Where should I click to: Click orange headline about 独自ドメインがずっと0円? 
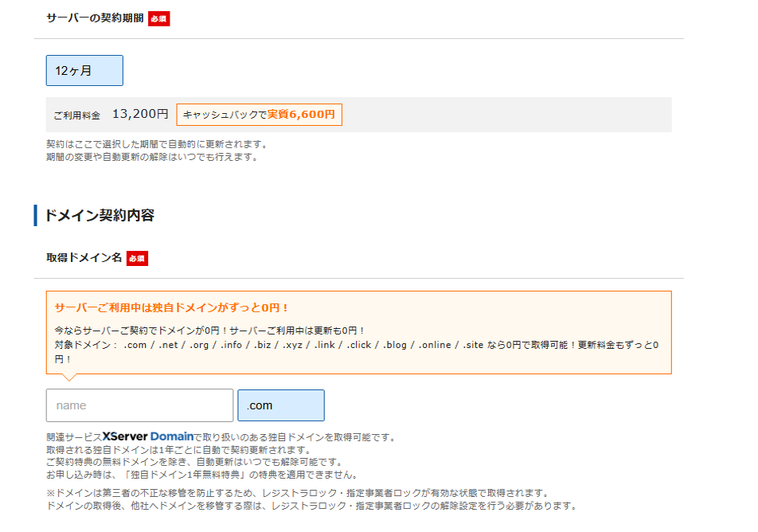pyautogui.click(x=171, y=307)
